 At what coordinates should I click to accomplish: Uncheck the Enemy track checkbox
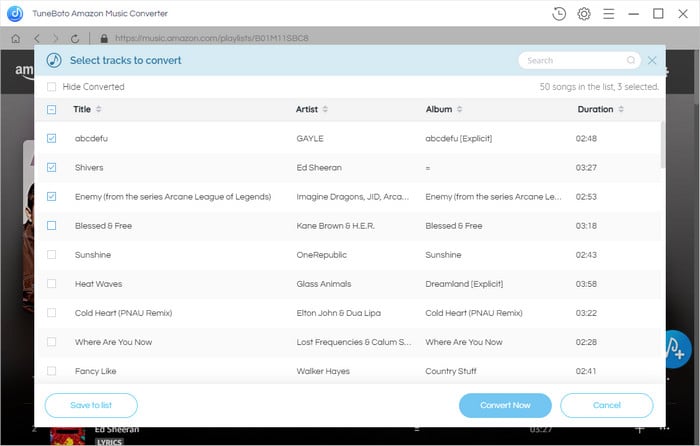[x=51, y=196]
